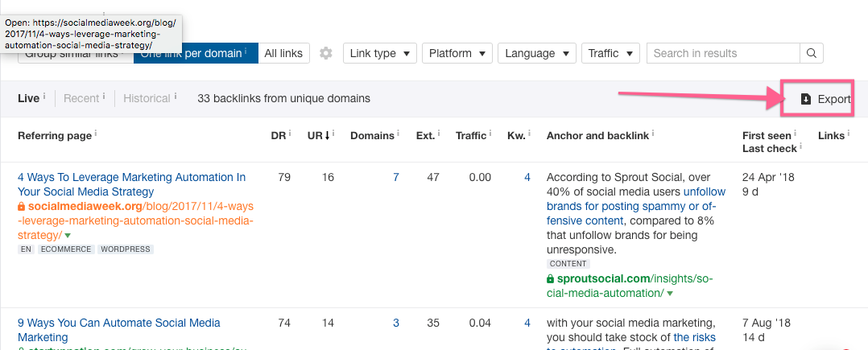The image size is (868, 350).
Task: Open the Language filter dropdown
Action: coord(535,53)
